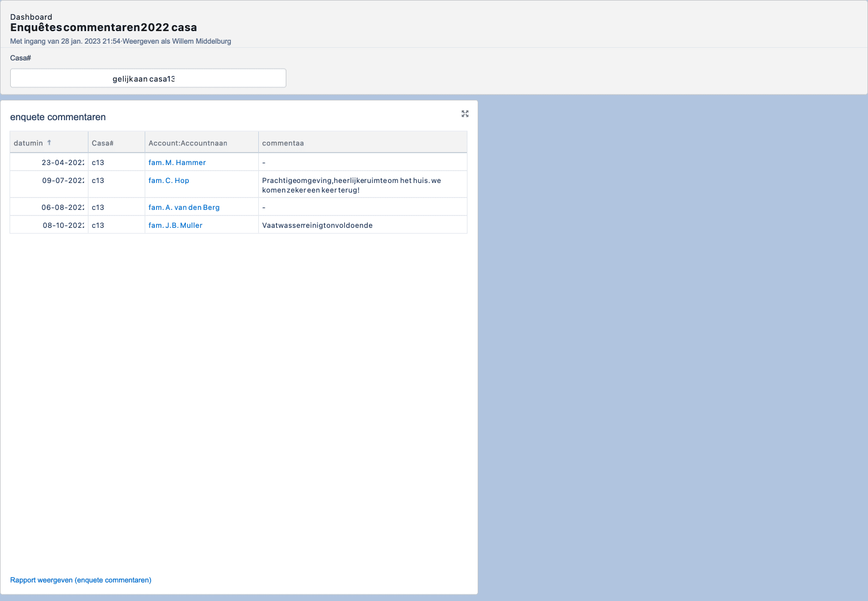Click the empty comment dash in Hammer row

[x=264, y=163]
